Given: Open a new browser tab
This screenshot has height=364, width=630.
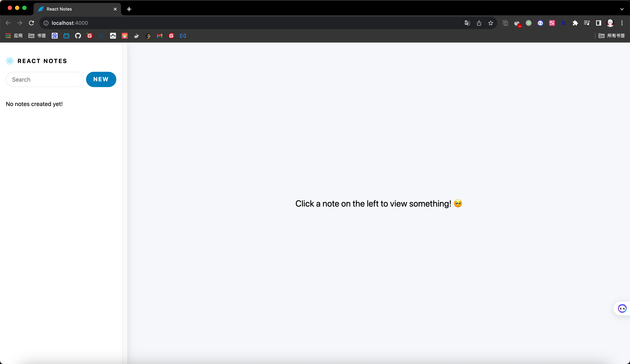Looking at the screenshot, I should pyautogui.click(x=129, y=9).
